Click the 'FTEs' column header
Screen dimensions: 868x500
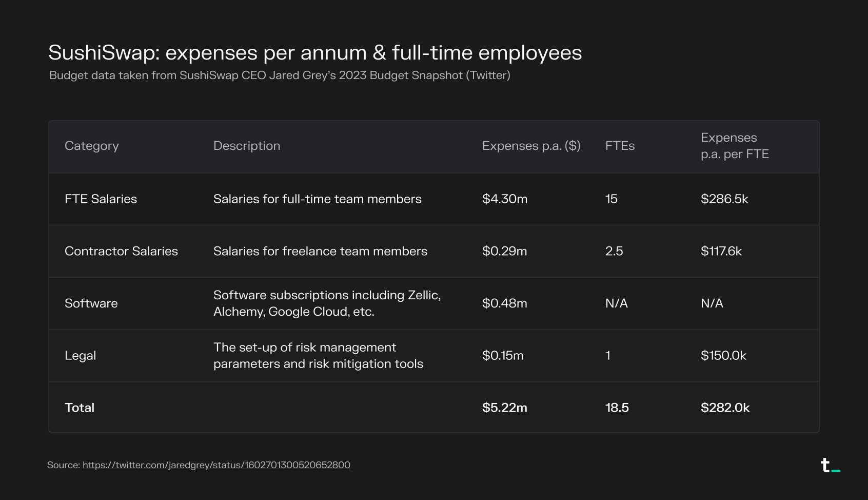pyautogui.click(x=620, y=146)
